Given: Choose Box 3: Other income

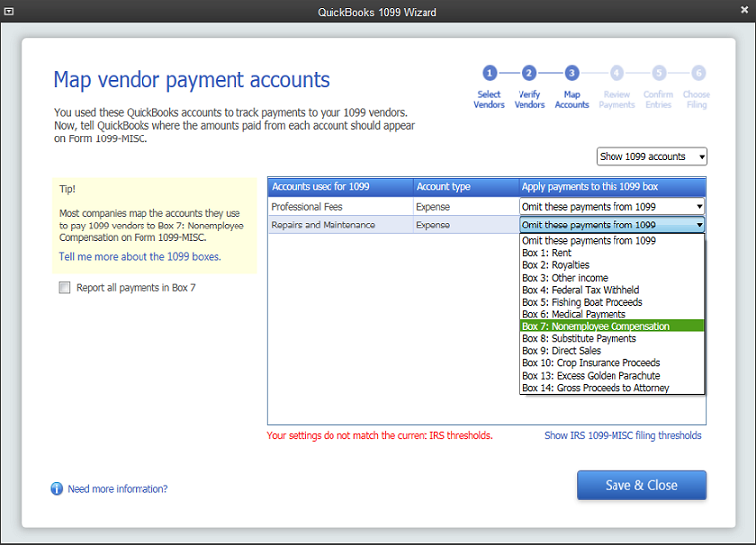Looking at the screenshot, I should tap(612, 278).
